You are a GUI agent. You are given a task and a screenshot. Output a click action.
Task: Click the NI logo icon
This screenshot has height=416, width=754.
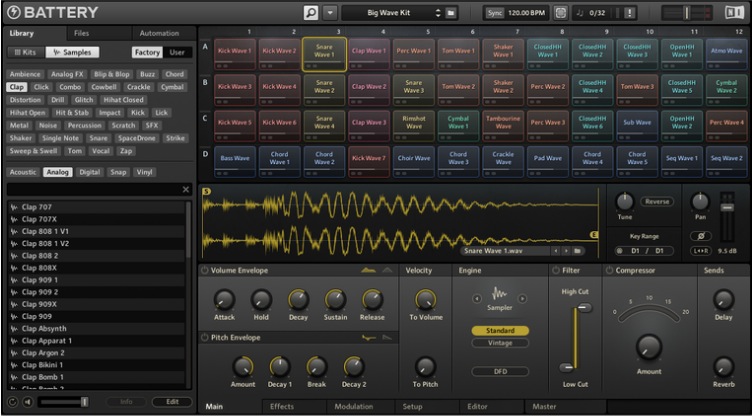click(x=736, y=12)
